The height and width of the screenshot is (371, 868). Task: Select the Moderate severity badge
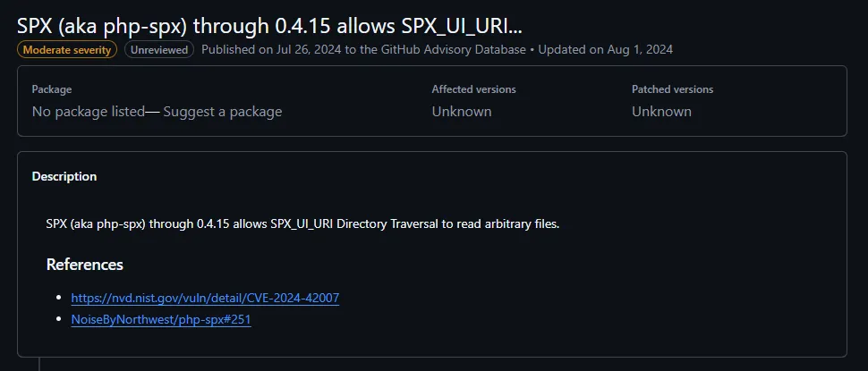point(67,50)
